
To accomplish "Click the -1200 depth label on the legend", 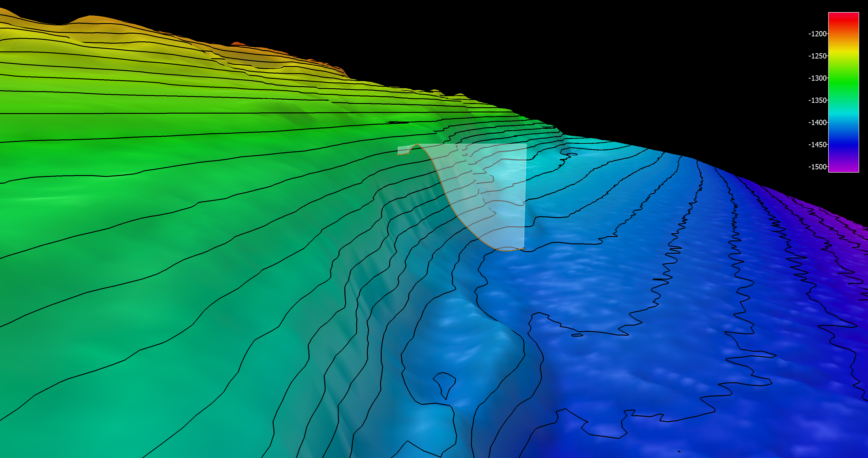I will [x=818, y=34].
